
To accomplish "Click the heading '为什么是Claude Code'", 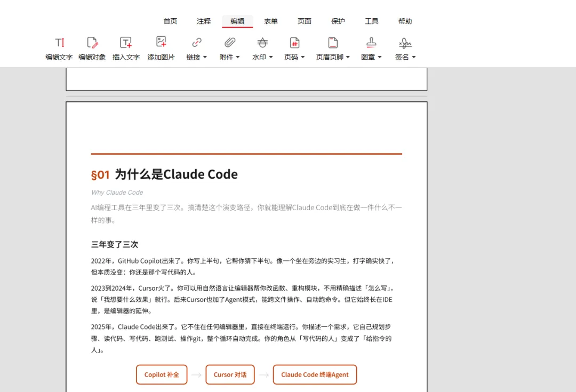I will coord(177,174).
